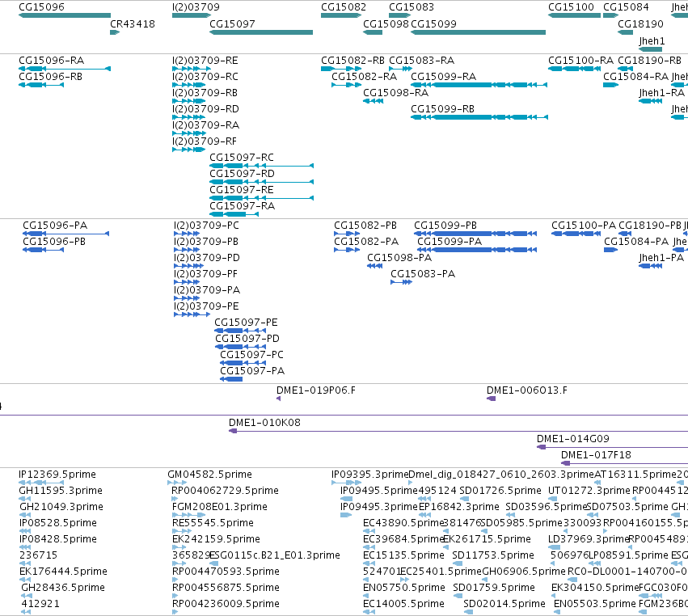Viewport: 688px width, 616px height.
Task: Open EST EN05503.5prime
Action: [x=595, y=604]
